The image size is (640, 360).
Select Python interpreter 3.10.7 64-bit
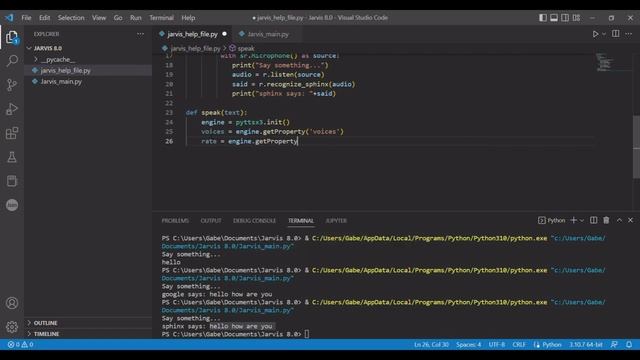click(x=586, y=344)
